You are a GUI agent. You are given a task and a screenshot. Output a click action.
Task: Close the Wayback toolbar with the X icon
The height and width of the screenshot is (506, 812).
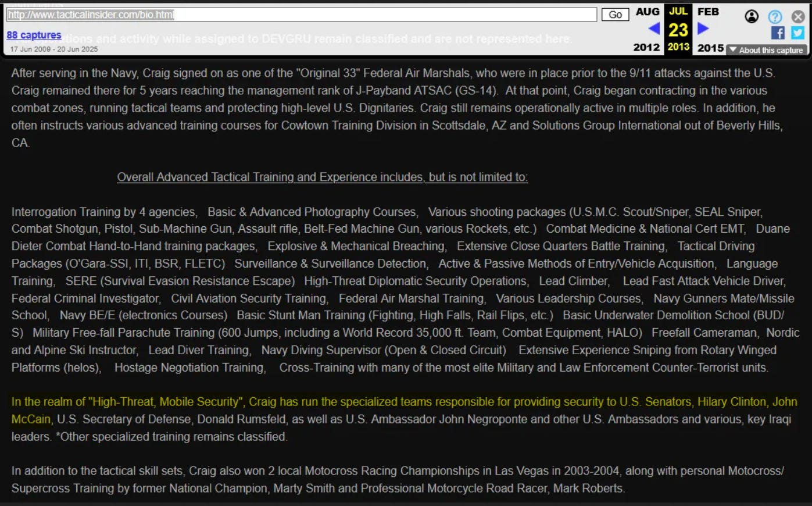798,16
